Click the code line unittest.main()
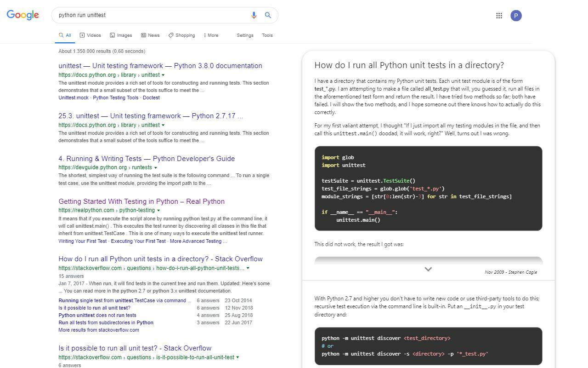This screenshot has width=588, height=368. (358, 220)
